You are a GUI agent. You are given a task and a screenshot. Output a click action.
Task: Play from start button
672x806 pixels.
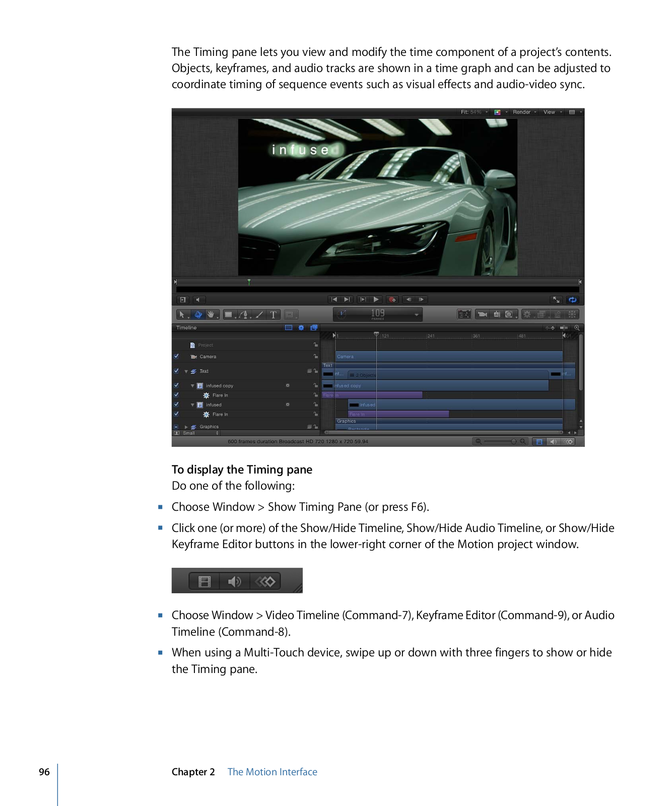click(363, 299)
